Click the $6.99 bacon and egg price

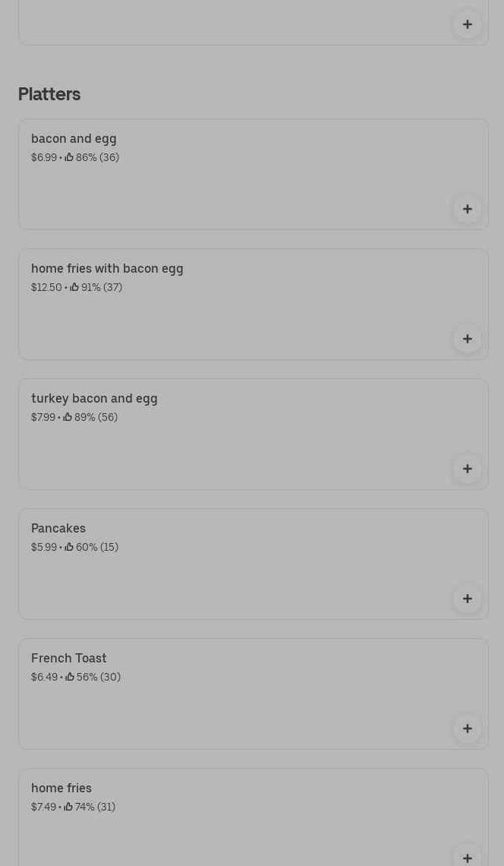(44, 158)
